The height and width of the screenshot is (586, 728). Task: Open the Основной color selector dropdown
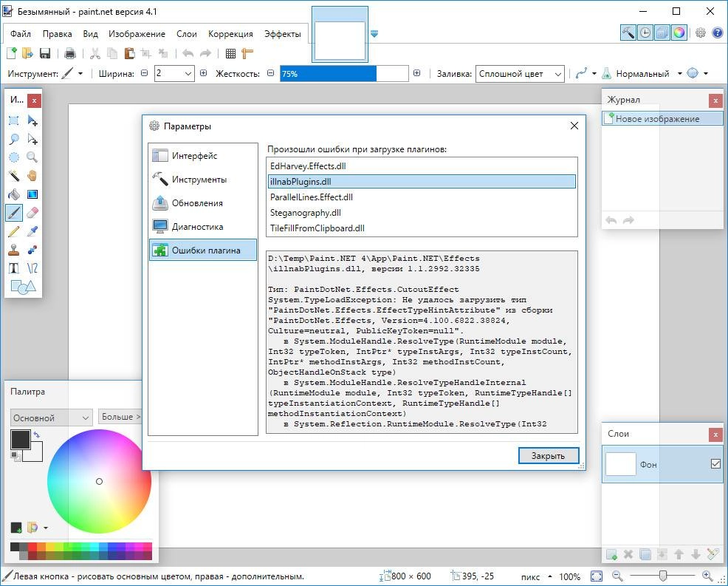(x=51, y=418)
